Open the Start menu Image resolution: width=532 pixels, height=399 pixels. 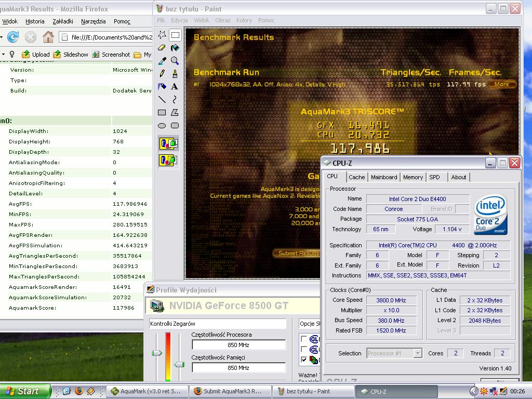click(25, 391)
